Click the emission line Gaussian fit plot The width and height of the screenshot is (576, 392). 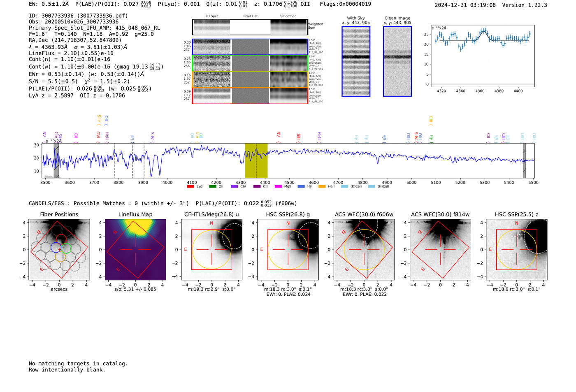click(x=483, y=56)
